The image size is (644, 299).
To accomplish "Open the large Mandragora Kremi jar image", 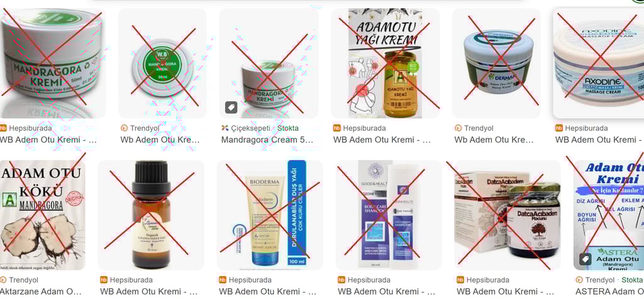I will (53, 64).
